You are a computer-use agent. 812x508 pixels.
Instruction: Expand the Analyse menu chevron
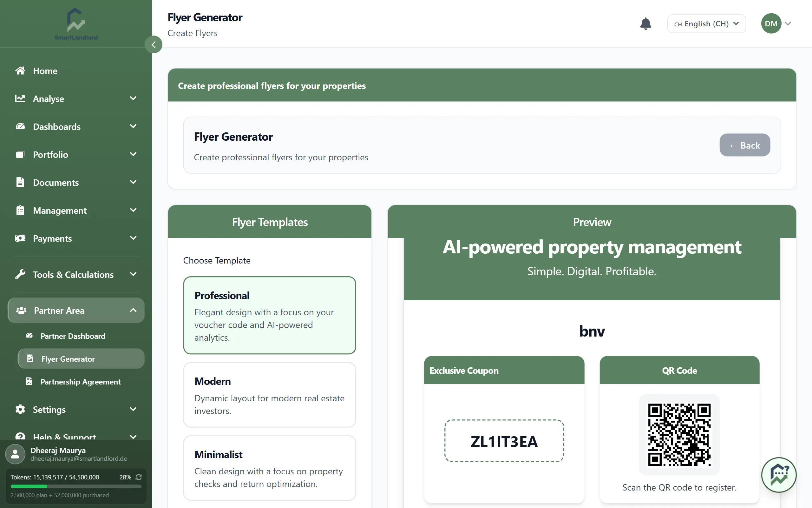tap(133, 98)
